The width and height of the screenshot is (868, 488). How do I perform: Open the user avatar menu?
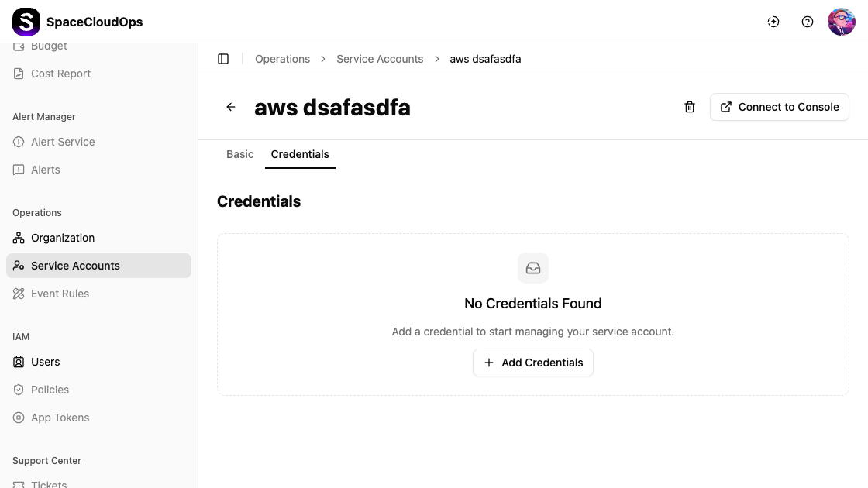click(842, 22)
